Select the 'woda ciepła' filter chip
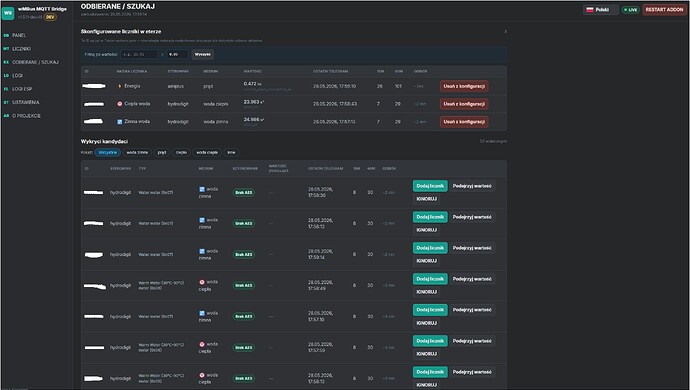 coord(207,152)
